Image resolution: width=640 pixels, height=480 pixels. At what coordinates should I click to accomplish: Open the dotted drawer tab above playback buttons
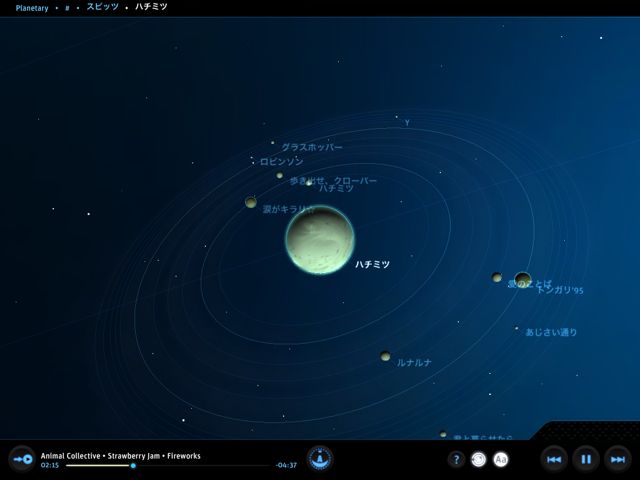pyautogui.click(x=588, y=430)
